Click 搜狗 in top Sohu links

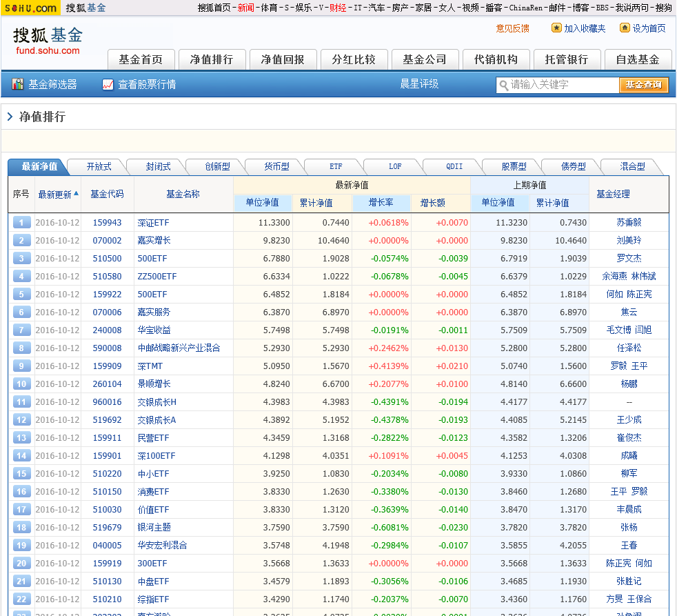point(664,8)
